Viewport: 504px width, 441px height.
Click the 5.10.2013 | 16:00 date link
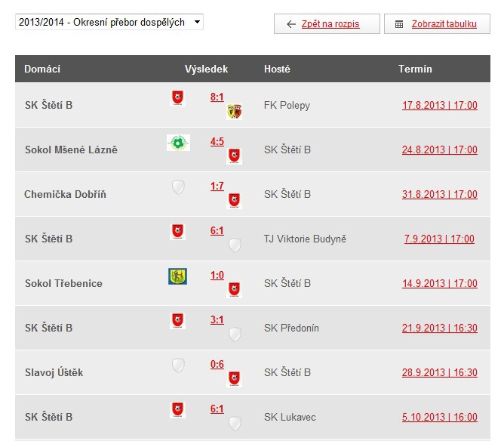click(439, 418)
